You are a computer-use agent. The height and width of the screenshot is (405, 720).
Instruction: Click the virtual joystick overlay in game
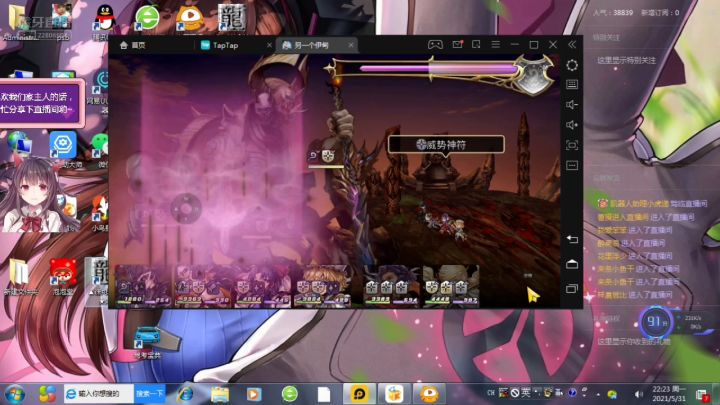(186, 209)
